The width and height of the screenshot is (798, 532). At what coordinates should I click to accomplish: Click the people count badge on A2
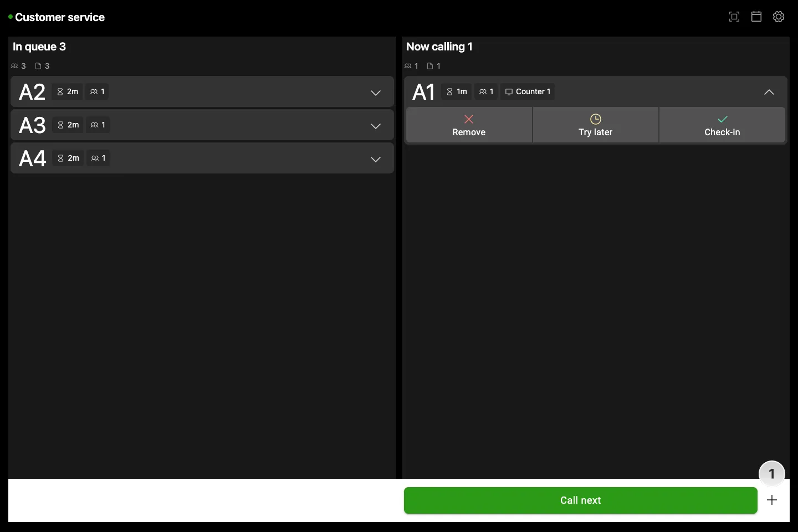(97, 91)
